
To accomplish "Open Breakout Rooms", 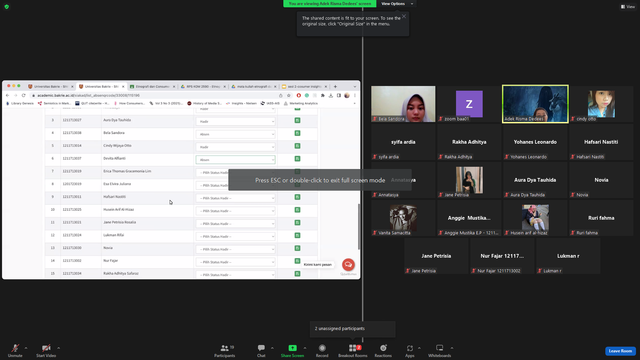I will click(353, 350).
